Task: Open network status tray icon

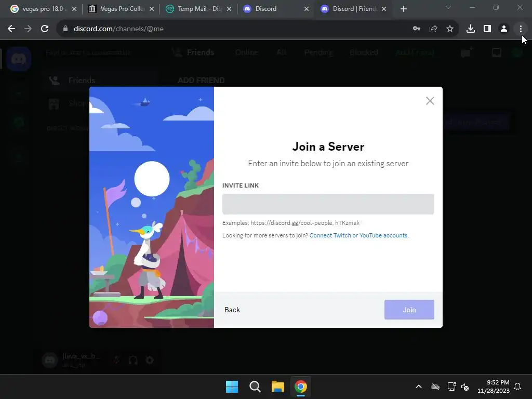Action: (x=451, y=387)
